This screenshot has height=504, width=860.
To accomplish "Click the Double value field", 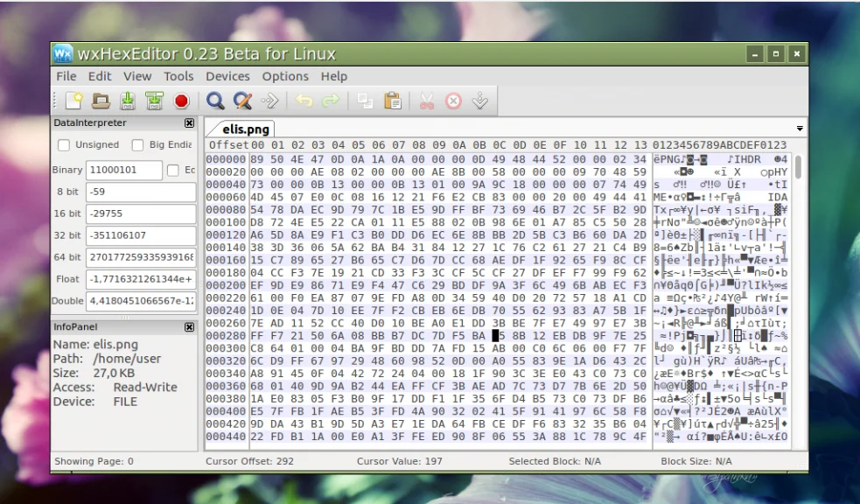I will pyautogui.click(x=141, y=301).
